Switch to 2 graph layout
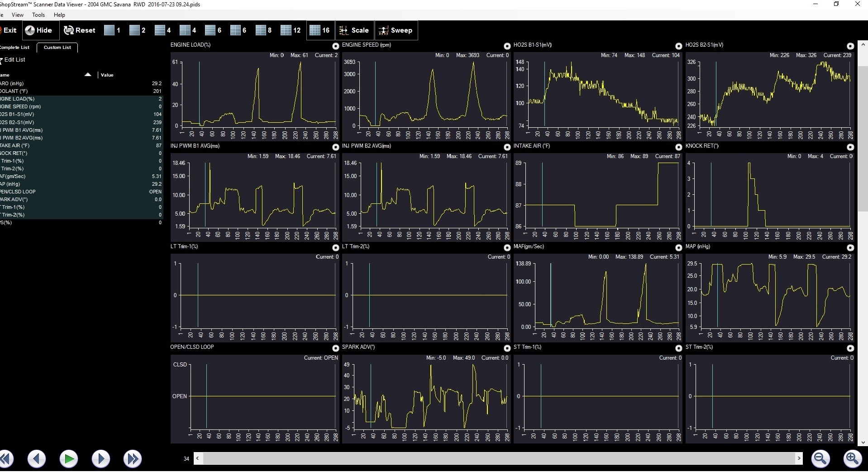Screen dimensions: 868x472 pos(138,30)
